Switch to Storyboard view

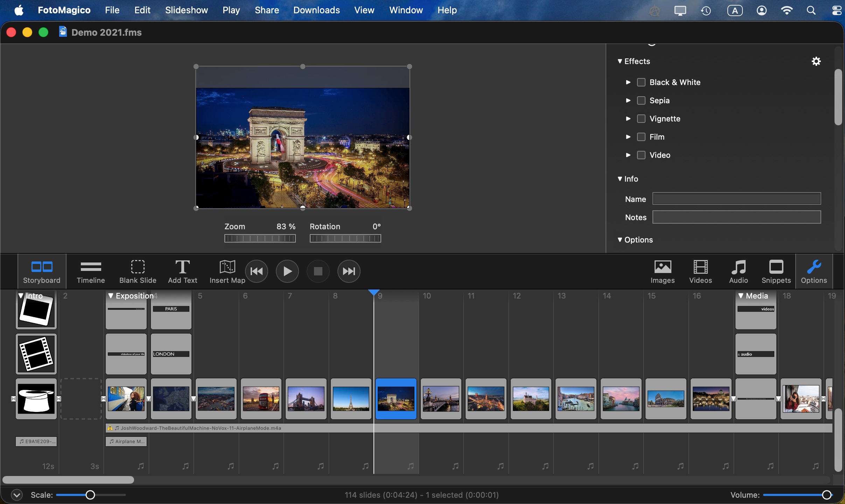[x=42, y=272]
